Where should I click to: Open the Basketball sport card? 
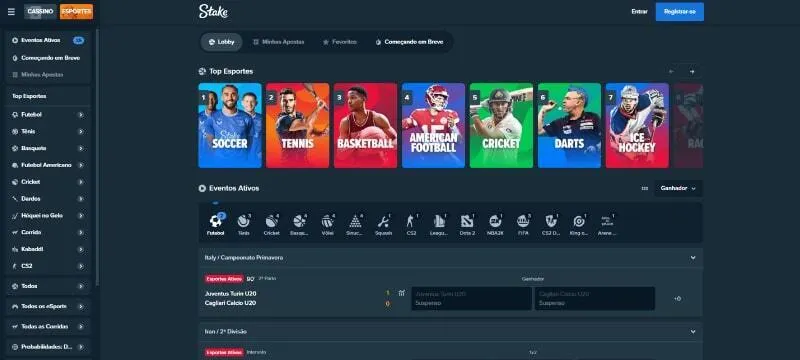click(x=365, y=125)
